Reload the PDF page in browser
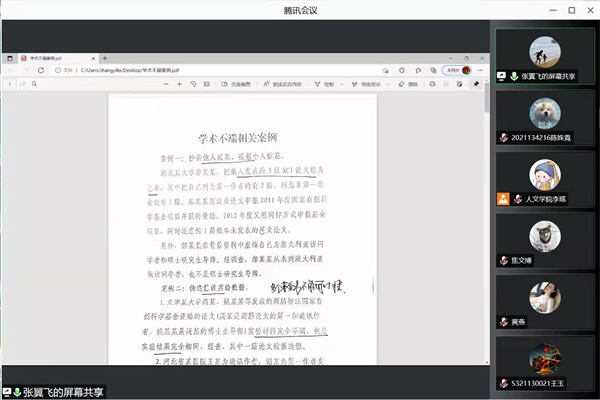 pos(40,71)
